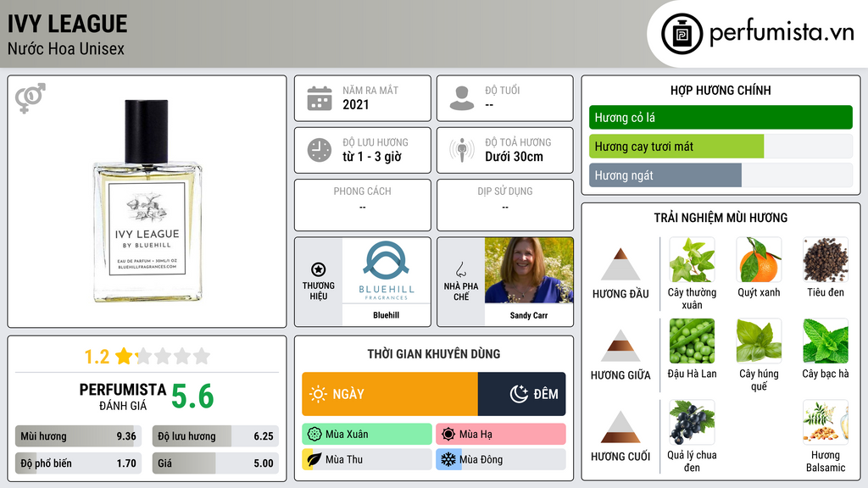Select the Ngày daytime bar
Screen dimensions: 868x488
390,394
